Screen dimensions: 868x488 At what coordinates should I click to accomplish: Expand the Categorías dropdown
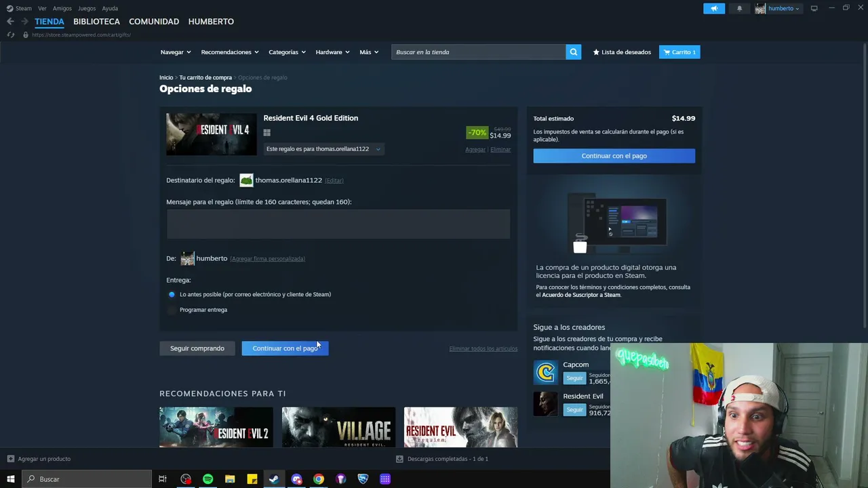[287, 52]
